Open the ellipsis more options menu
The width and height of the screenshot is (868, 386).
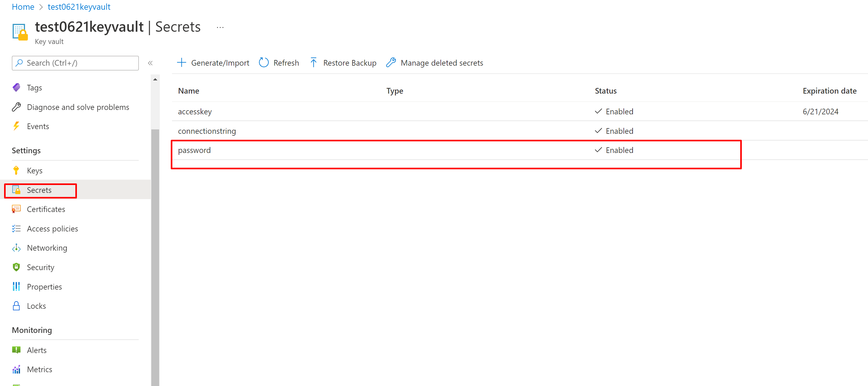(220, 27)
